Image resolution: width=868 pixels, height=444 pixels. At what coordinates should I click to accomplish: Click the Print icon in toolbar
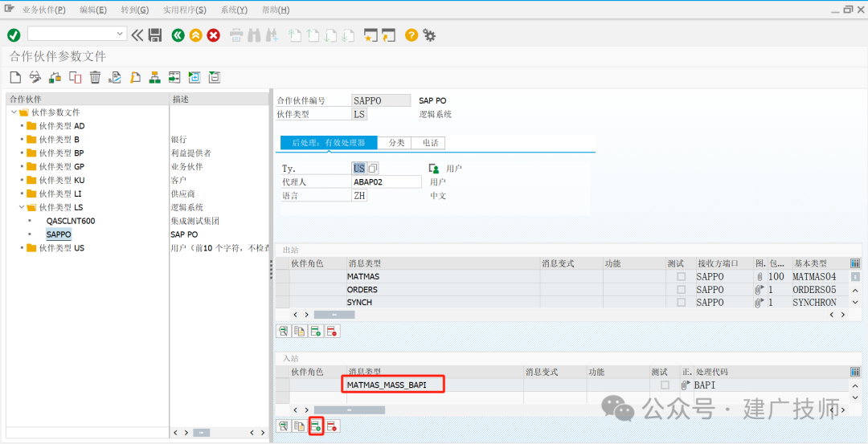[236, 35]
